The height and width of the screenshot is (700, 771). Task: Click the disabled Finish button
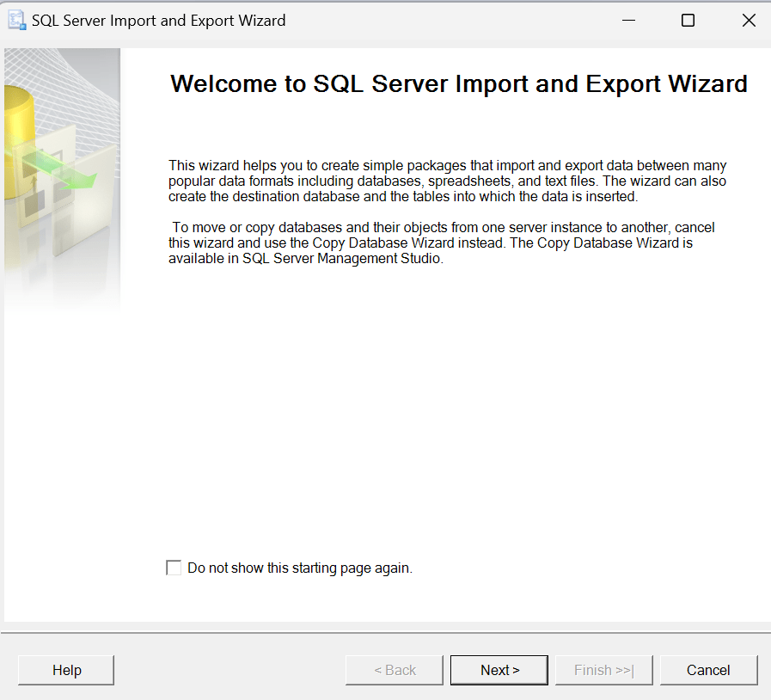coord(603,670)
